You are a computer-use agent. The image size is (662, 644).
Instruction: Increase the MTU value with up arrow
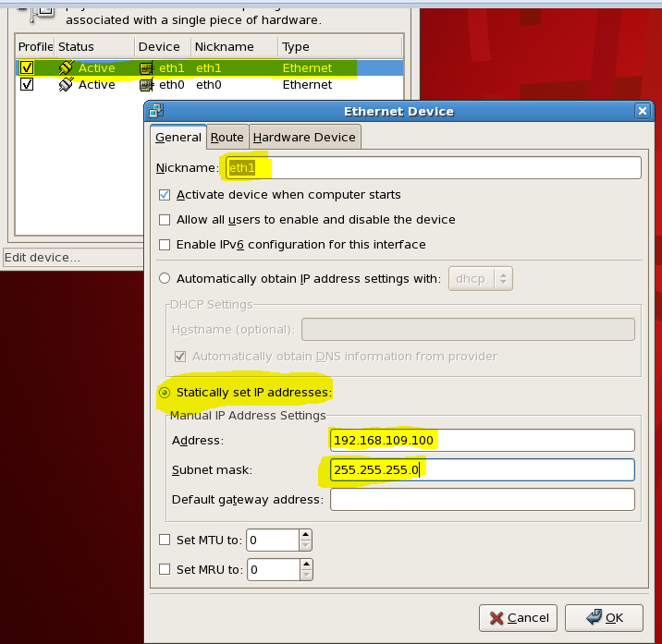(306, 535)
